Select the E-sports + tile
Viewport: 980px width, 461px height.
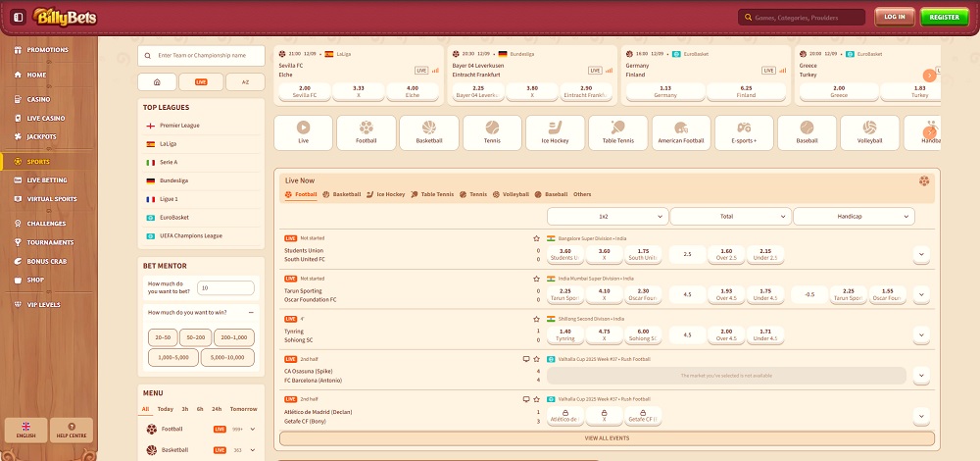coord(744,132)
